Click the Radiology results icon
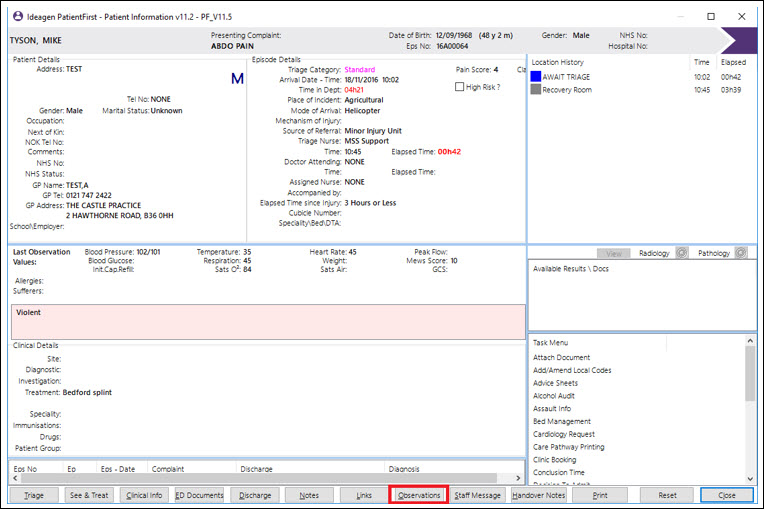Screen dimensions: 764x509 pyautogui.click(x=682, y=253)
